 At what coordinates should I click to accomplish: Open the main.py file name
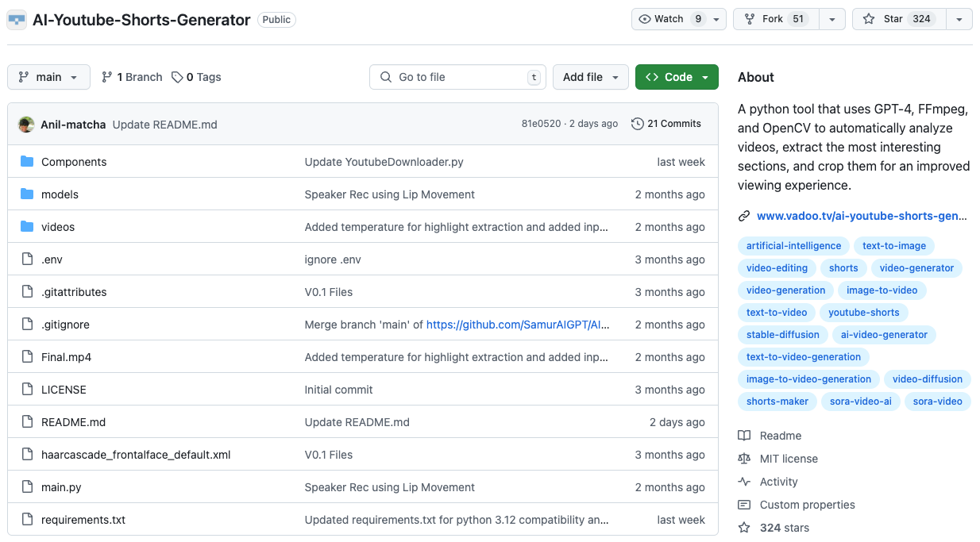pyautogui.click(x=61, y=486)
